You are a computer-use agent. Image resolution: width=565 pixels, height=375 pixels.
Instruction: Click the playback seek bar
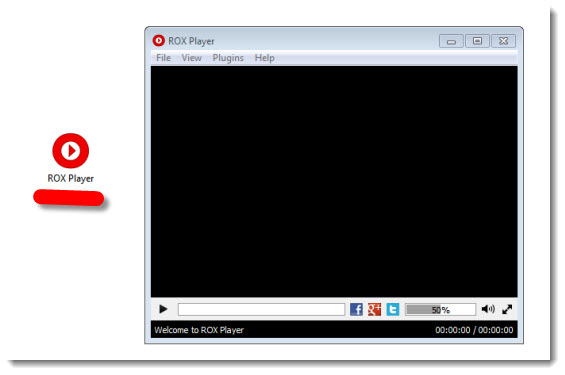(x=261, y=309)
